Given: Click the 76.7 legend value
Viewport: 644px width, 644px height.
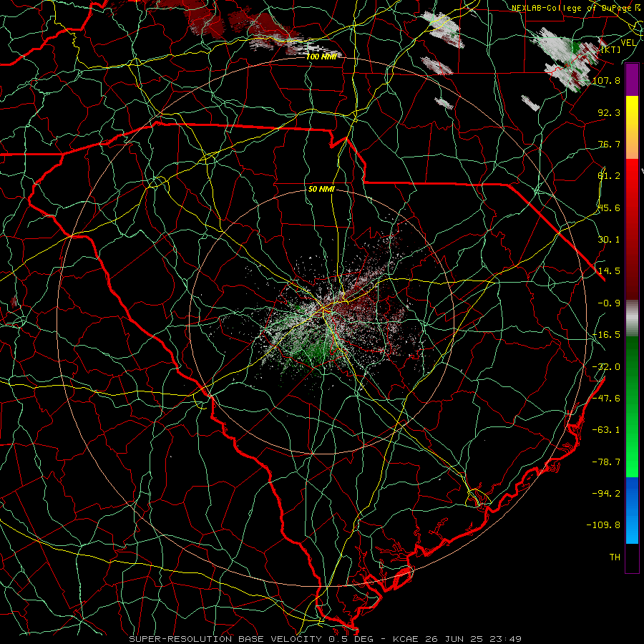Looking at the screenshot, I should point(609,144).
